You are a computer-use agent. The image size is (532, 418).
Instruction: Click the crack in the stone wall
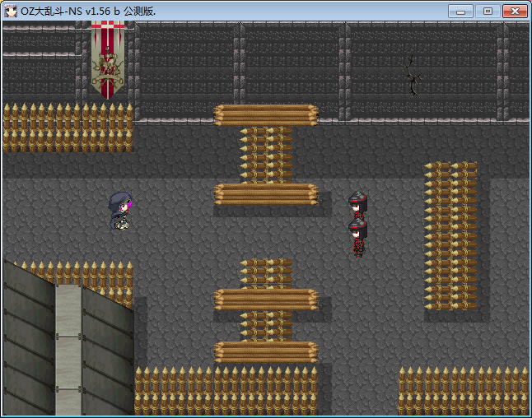point(413,76)
